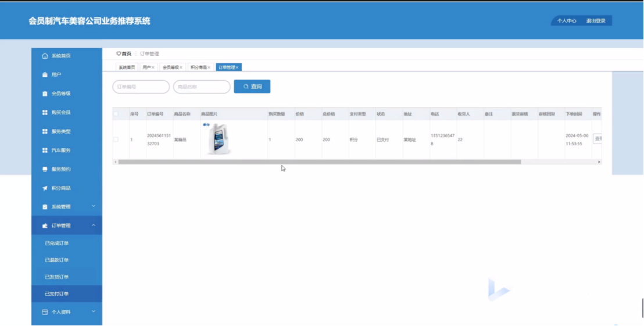Click the grid icon beside 购买会员
The height and width of the screenshot is (326, 644).
[x=45, y=113]
